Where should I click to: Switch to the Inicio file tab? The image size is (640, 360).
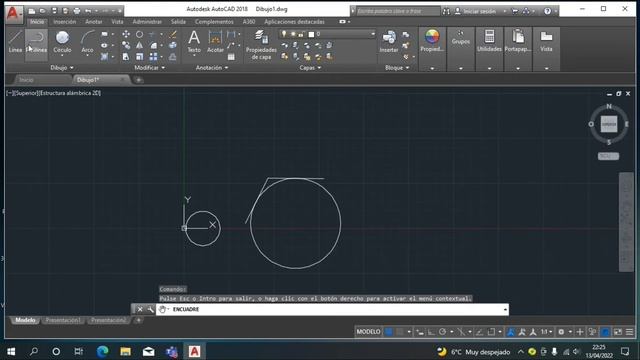26,80
